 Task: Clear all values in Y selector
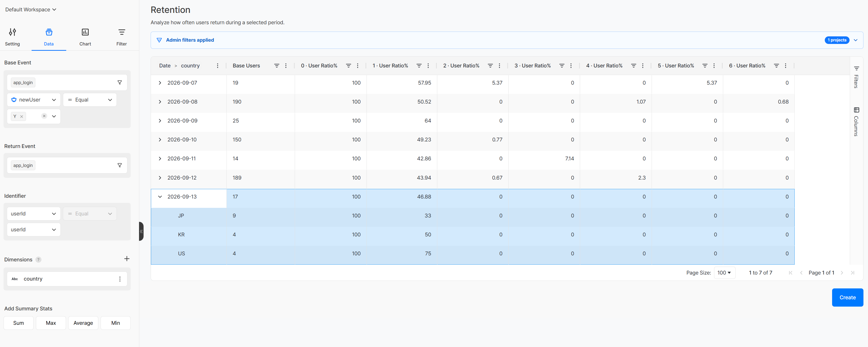(x=44, y=116)
